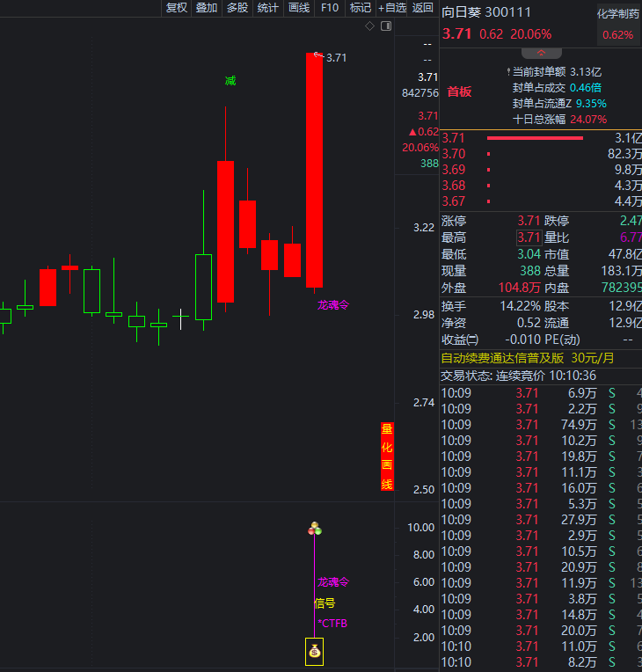Open the 量化画线 vertical button
The image size is (642, 672).
coord(387,457)
